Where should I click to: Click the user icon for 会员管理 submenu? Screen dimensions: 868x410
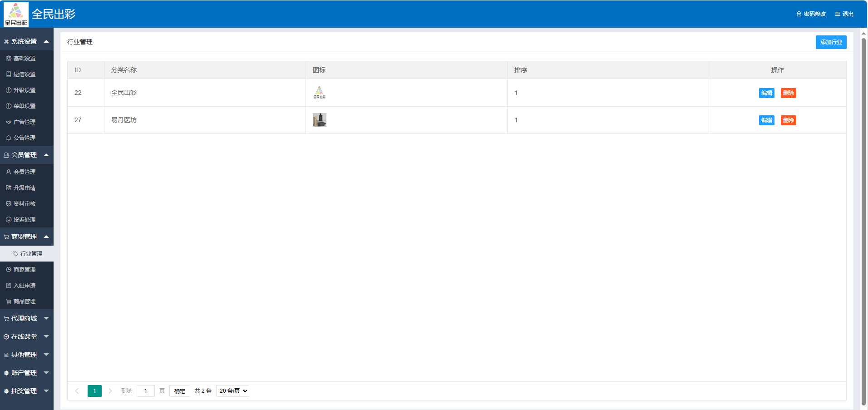[x=9, y=172]
